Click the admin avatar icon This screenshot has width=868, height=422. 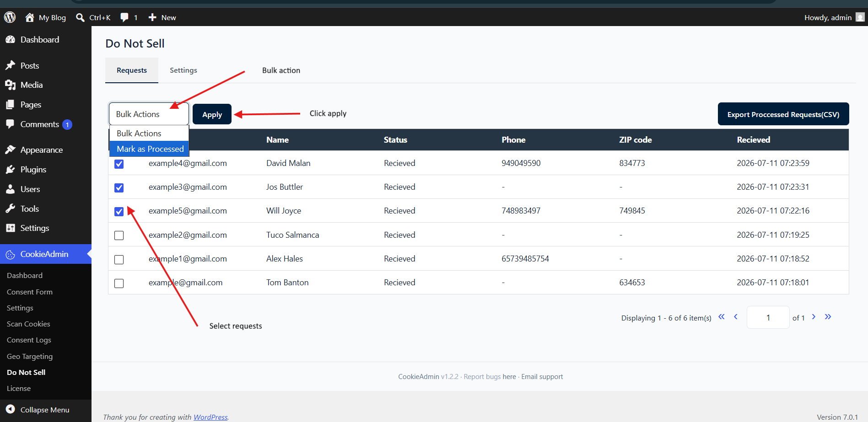click(x=860, y=17)
